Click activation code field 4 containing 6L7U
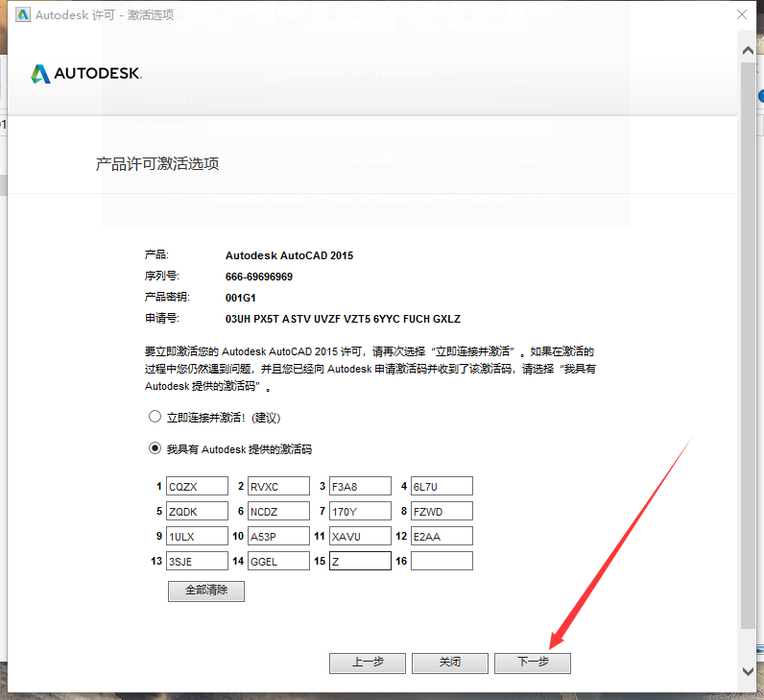Screen dimensions: 764x700 442,486
